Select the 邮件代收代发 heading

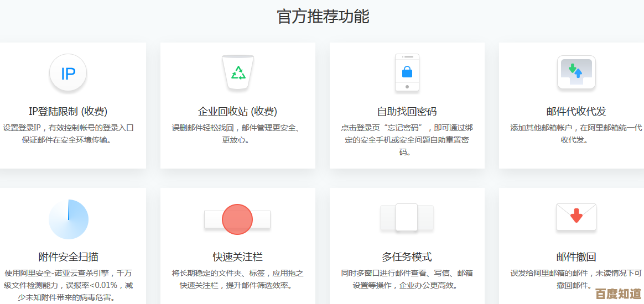(576, 111)
